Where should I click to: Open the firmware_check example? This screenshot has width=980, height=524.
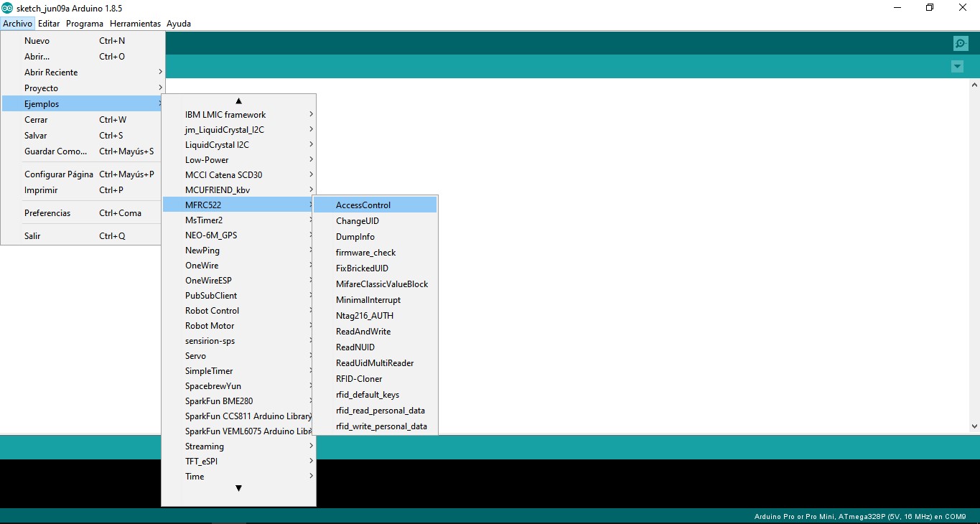click(x=375, y=253)
